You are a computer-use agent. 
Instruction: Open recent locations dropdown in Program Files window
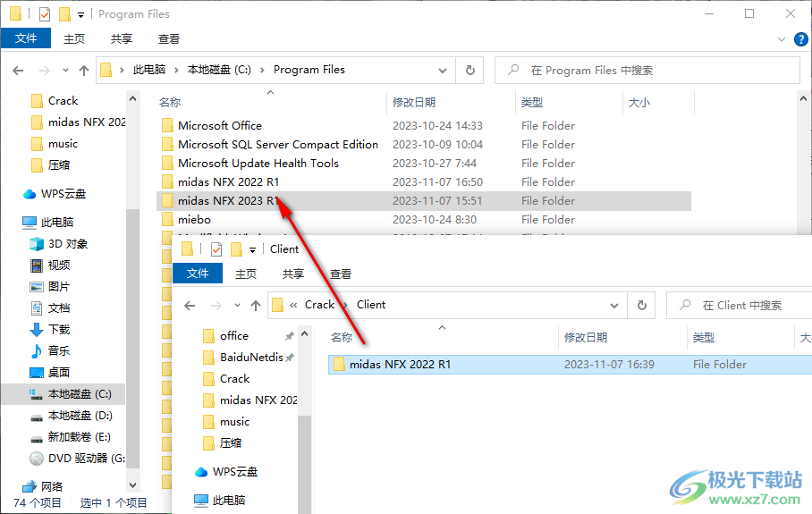pyautogui.click(x=65, y=71)
